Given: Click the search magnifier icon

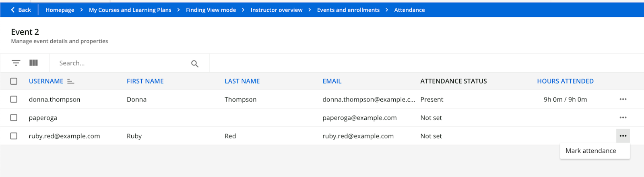Looking at the screenshot, I should coord(195,64).
